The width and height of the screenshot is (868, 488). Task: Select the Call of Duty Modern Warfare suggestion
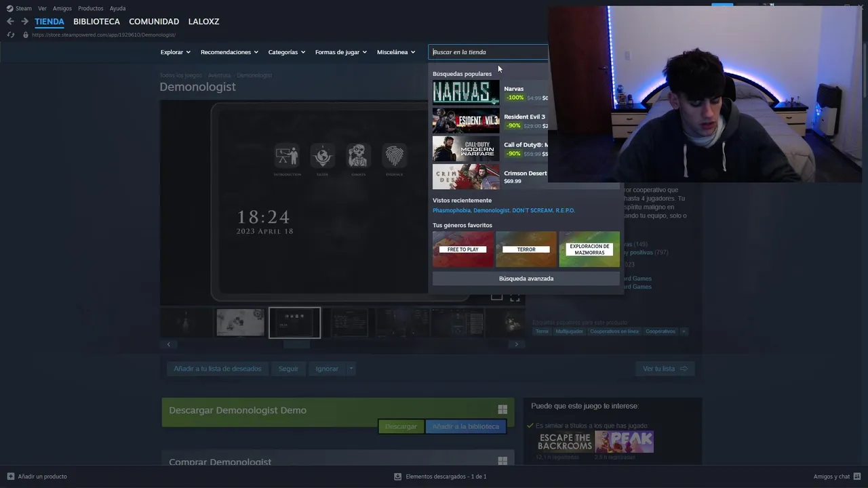pyautogui.click(x=490, y=148)
